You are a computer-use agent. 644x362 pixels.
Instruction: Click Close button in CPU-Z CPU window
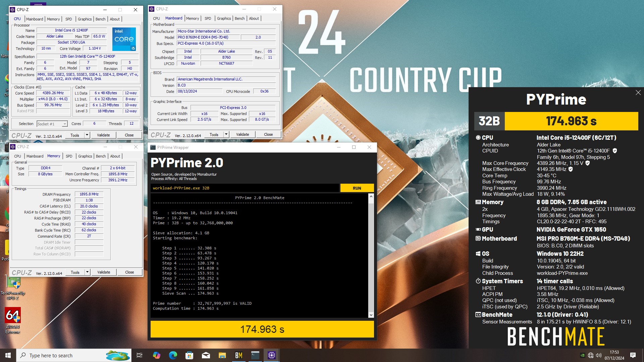click(x=129, y=135)
